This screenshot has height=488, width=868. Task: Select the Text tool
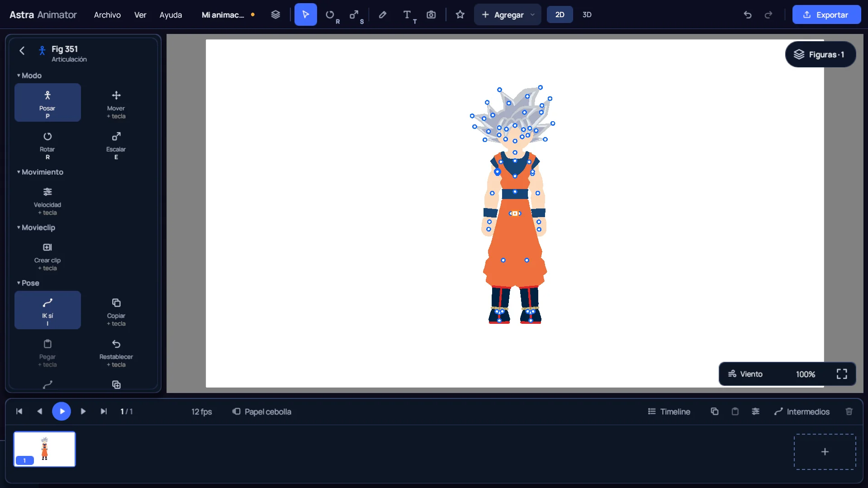(407, 14)
